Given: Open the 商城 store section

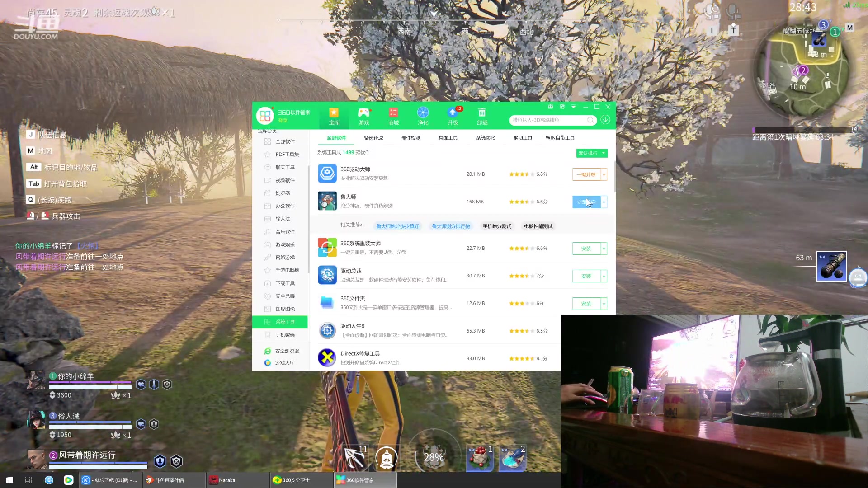Looking at the screenshot, I should [x=393, y=116].
